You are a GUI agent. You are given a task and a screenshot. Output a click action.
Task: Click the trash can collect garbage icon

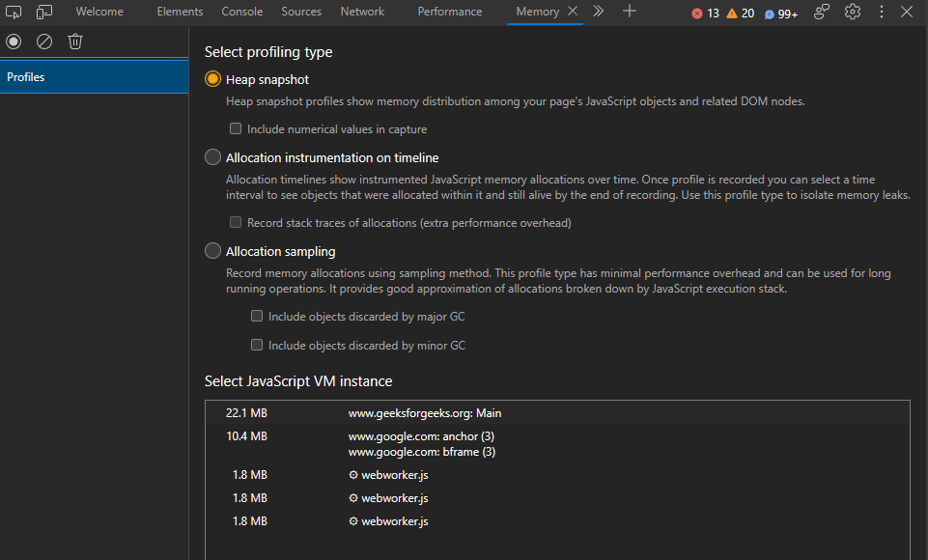(x=75, y=42)
